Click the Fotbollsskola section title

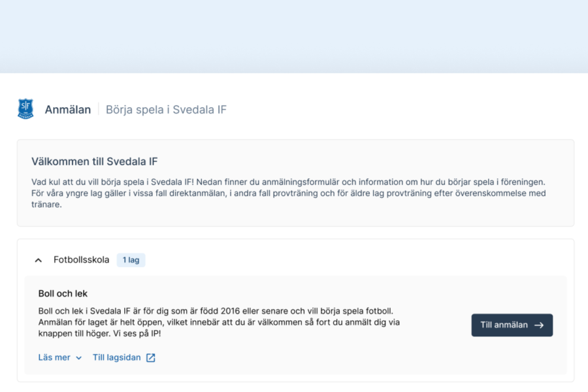[82, 260]
